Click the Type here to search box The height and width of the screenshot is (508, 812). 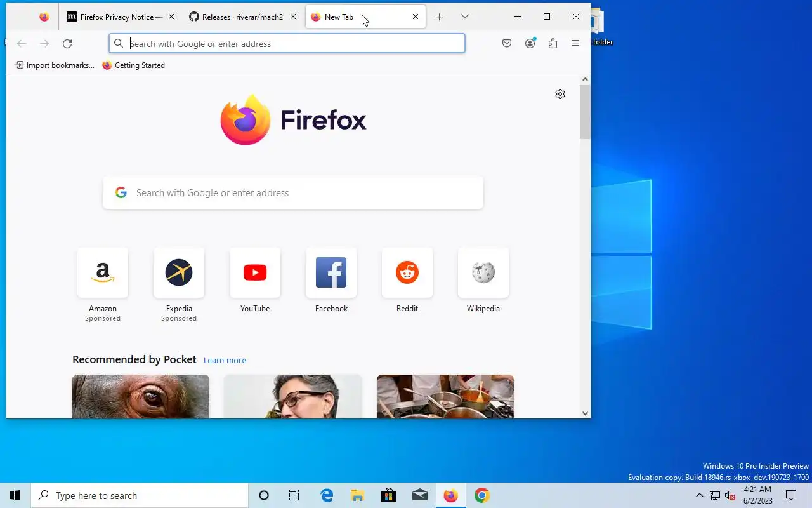140,495
